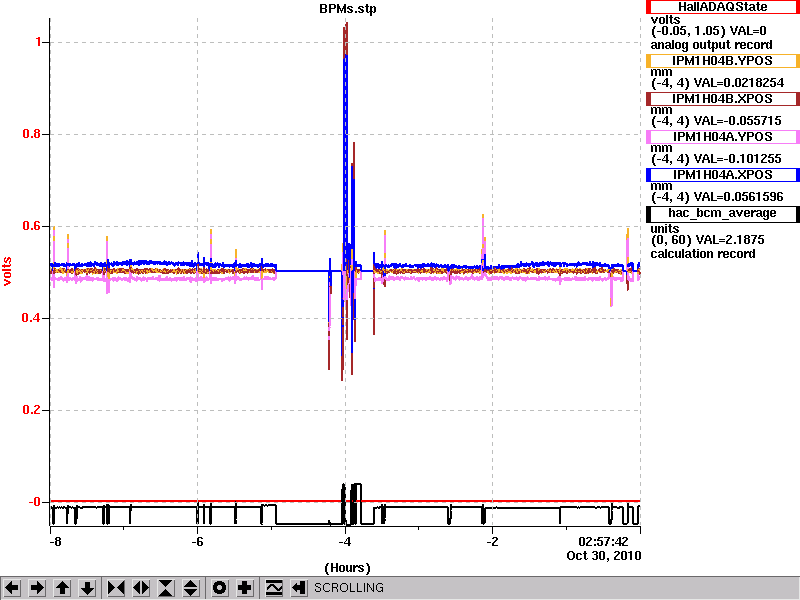
Task: Click the (Hours) x-axis label
Action: tap(347, 568)
